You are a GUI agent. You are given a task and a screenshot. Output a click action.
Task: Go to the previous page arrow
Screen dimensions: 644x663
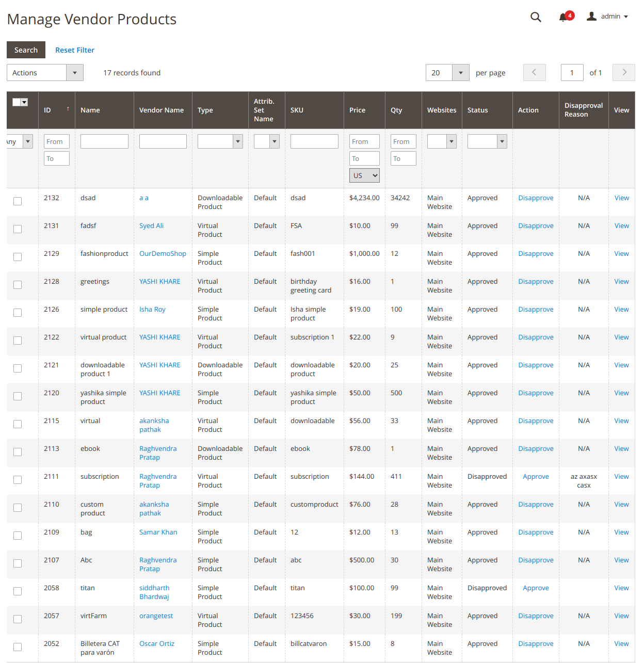[x=534, y=73]
